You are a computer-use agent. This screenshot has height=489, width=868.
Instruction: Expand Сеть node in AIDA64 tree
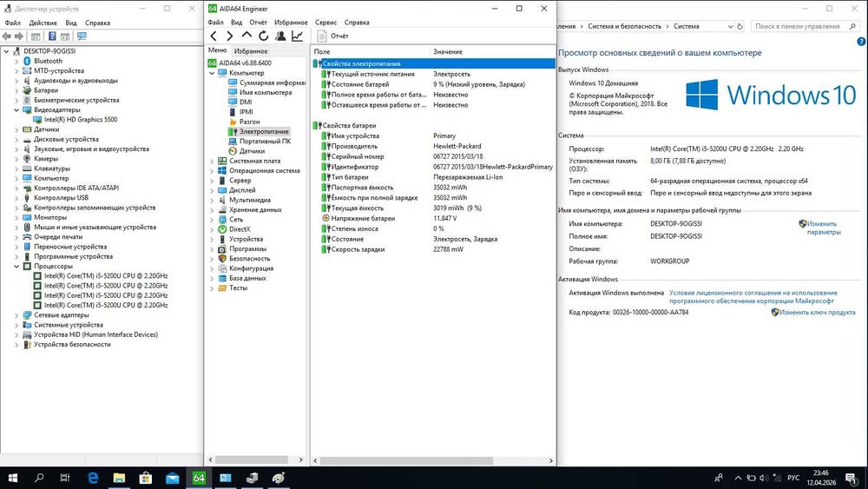click(212, 220)
